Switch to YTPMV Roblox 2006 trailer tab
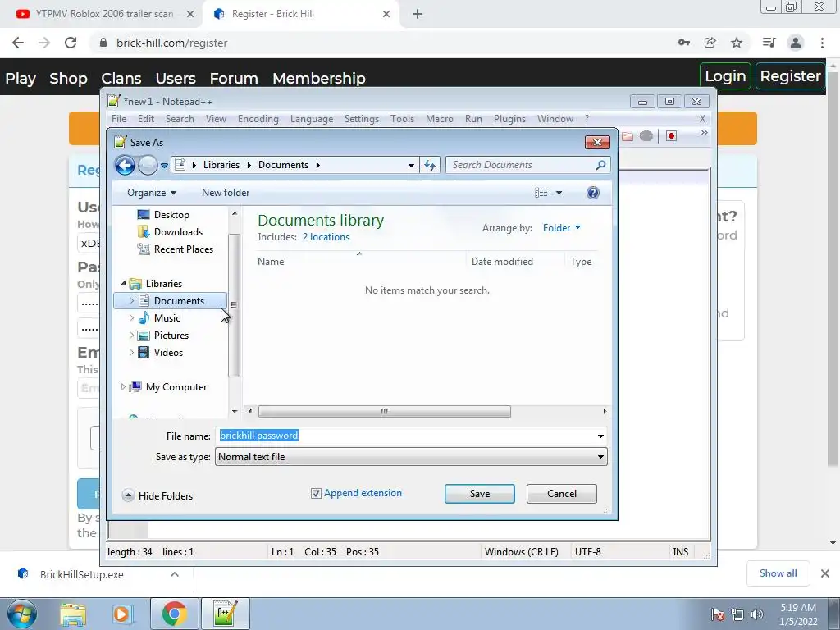The height and width of the screenshot is (630, 840). point(104,14)
